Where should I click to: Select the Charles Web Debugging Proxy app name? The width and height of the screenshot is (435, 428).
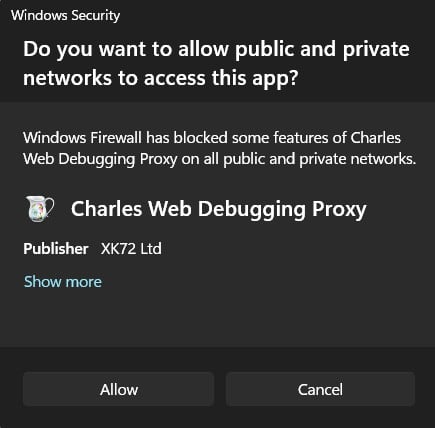click(219, 209)
